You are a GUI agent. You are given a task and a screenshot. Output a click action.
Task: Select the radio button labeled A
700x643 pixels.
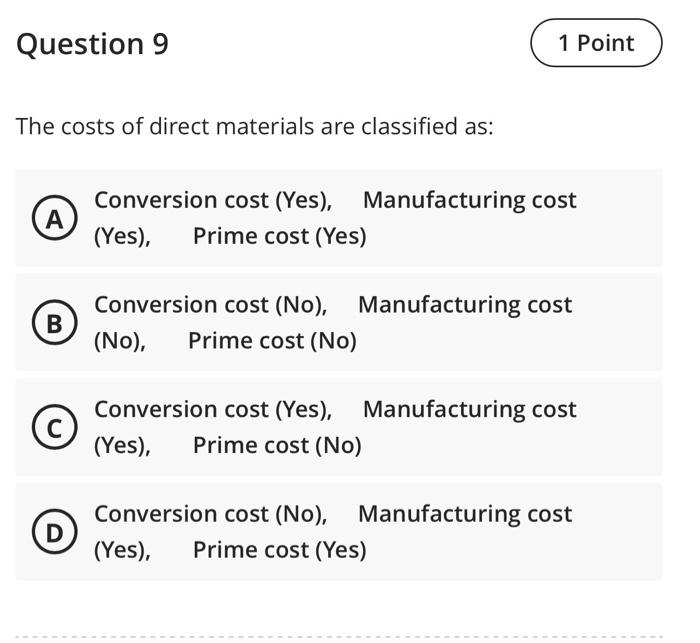(x=56, y=218)
